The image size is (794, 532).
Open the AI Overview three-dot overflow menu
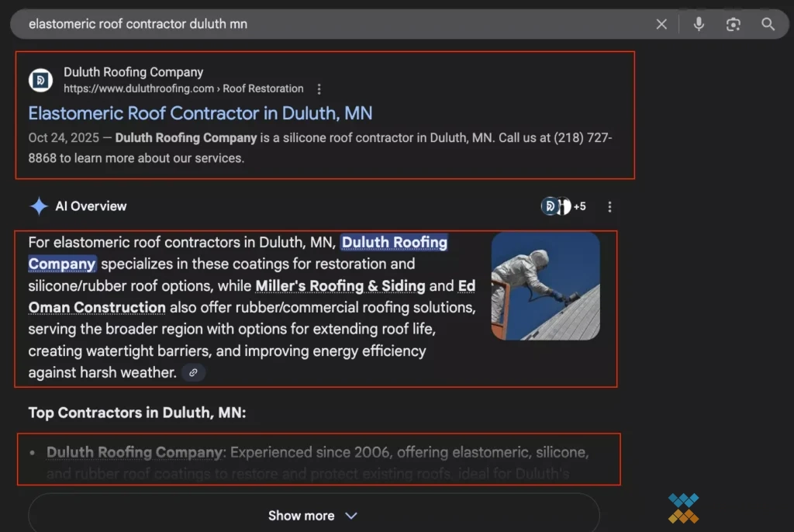(609, 206)
